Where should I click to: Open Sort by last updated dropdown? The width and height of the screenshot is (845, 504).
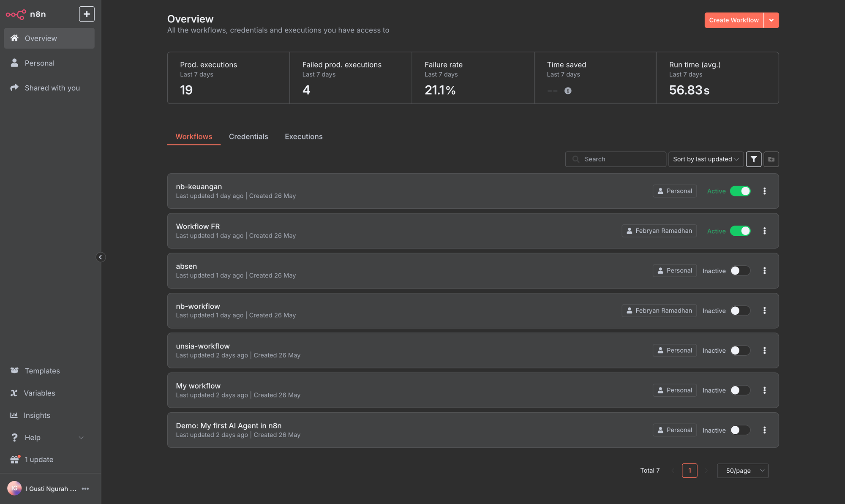[706, 159]
